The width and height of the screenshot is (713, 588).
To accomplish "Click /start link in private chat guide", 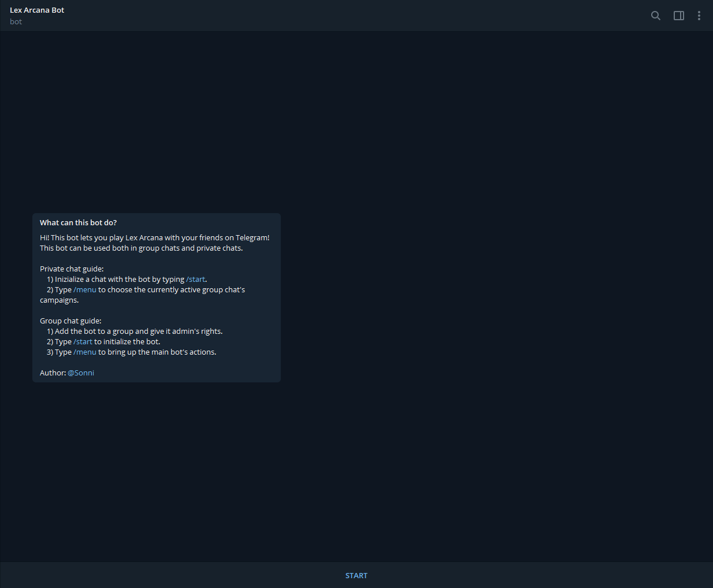I will (195, 280).
